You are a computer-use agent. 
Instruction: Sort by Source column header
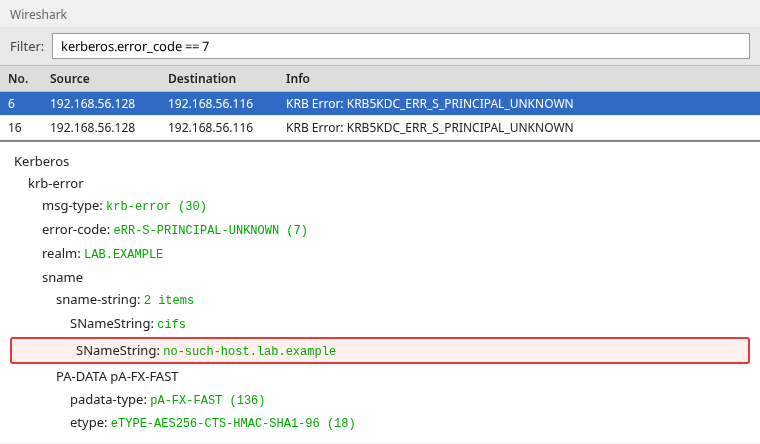[x=70, y=79]
